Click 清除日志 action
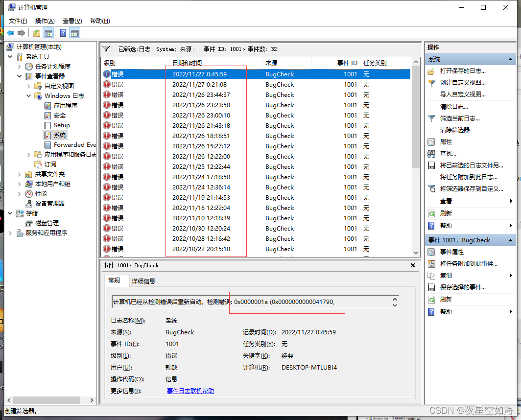This screenshot has width=521, height=420. [x=454, y=107]
